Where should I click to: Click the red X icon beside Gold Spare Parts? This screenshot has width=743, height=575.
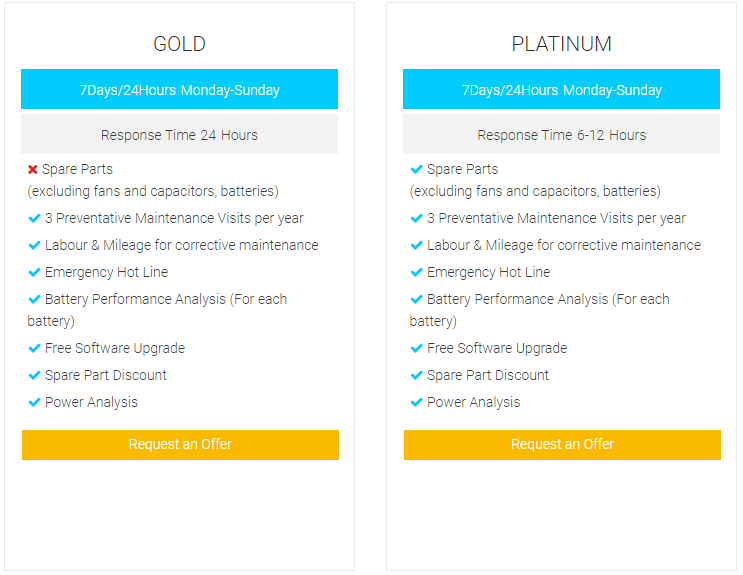tap(33, 170)
